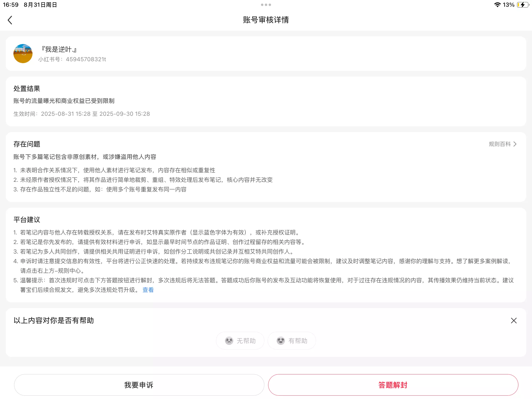Open the user avatar thumbnail

[x=23, y=54]
